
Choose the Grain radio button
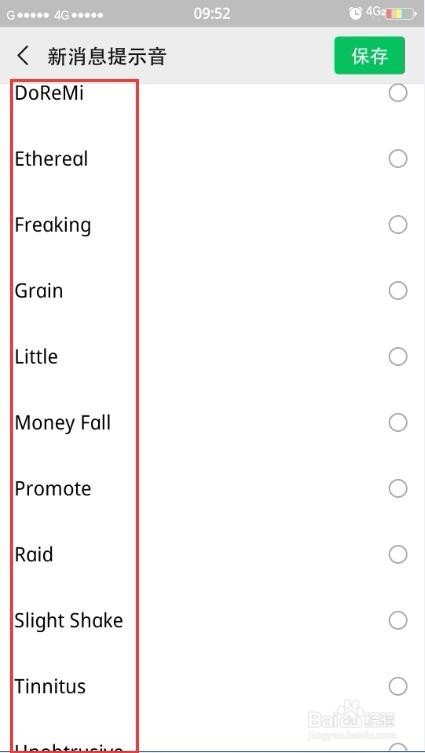pyautogui.click(x=398, y=291)
